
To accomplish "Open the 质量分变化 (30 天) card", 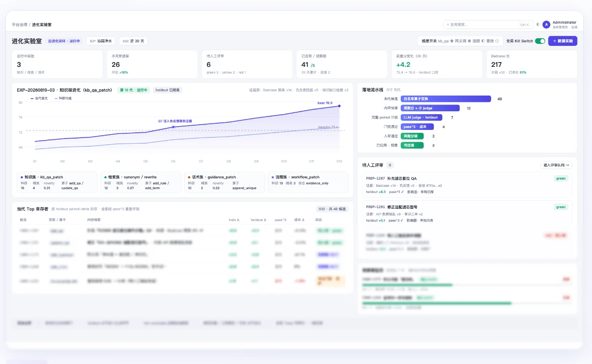I will (x=436, y=64).
